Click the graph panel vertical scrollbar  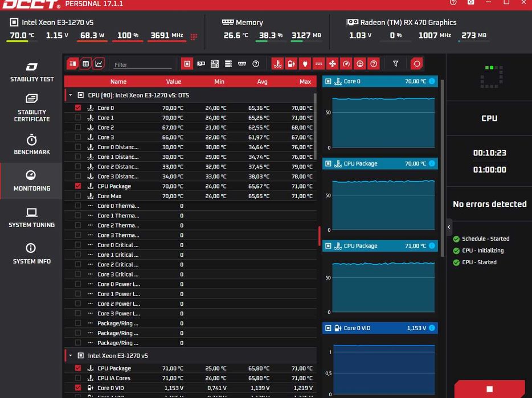(x=442, y=168)
